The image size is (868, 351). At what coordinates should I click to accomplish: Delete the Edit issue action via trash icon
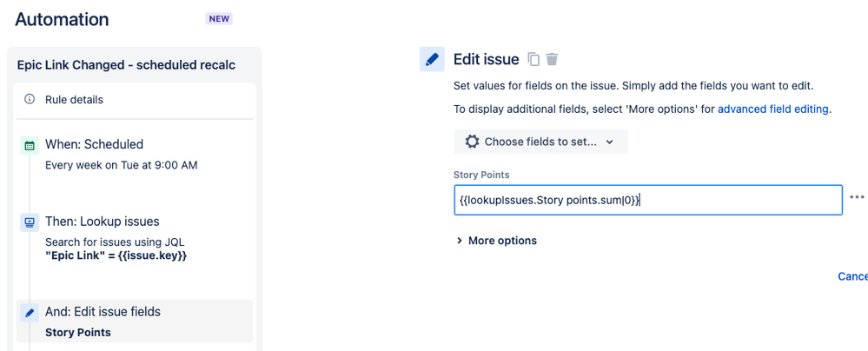pos(552,59)
